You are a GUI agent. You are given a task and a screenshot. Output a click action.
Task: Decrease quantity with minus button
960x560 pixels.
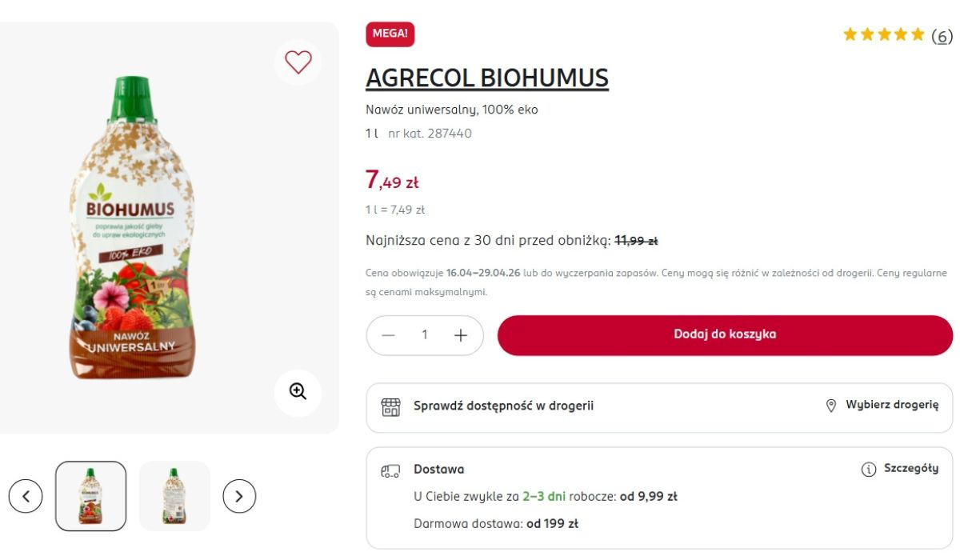click(x=389, y=335)
